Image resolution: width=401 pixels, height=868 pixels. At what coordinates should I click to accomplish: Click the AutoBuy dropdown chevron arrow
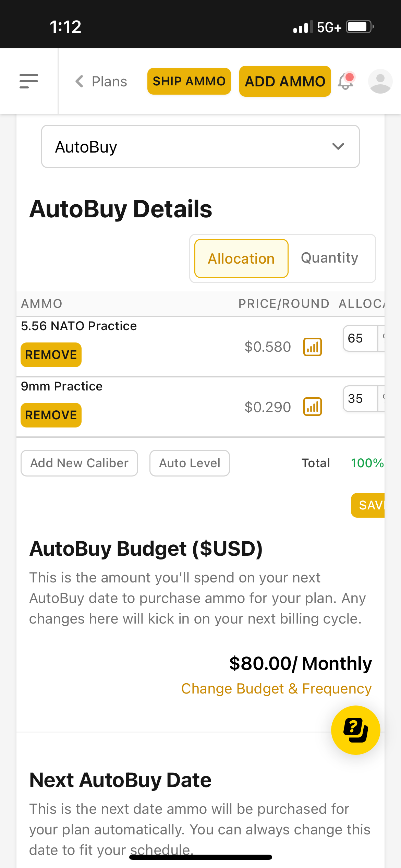(x=338, y=146)
